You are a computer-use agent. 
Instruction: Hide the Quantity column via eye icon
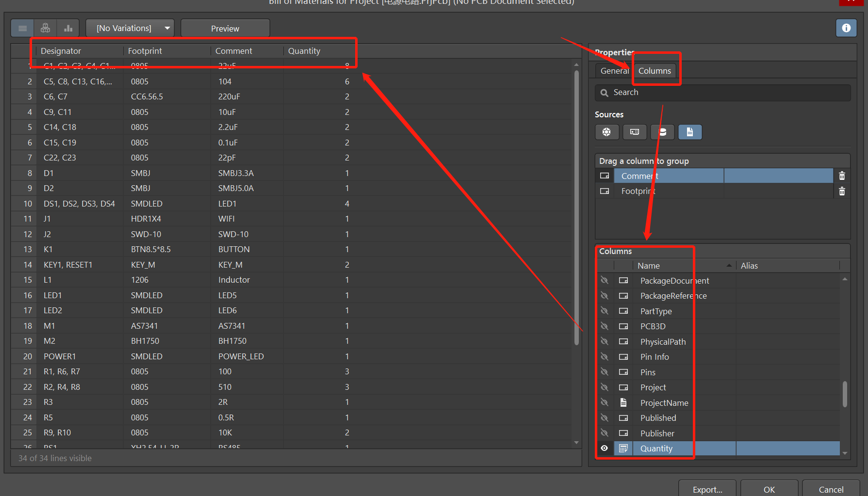point(605,448)
